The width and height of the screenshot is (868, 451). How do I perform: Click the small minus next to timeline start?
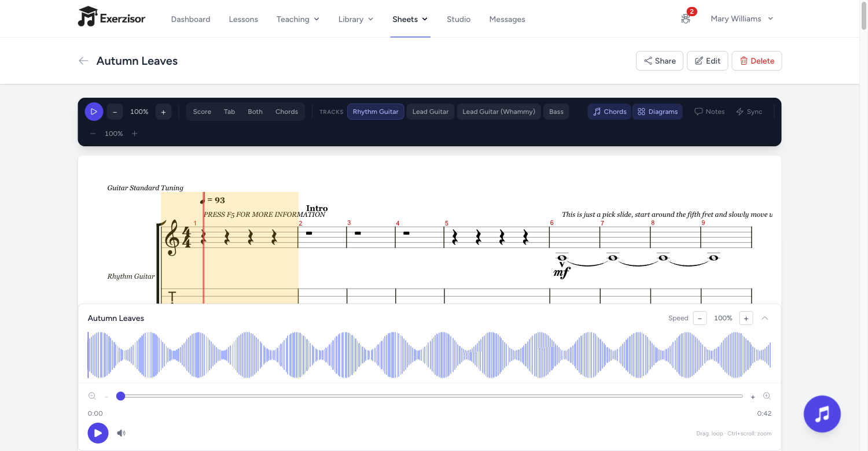(x=106, y=397)
